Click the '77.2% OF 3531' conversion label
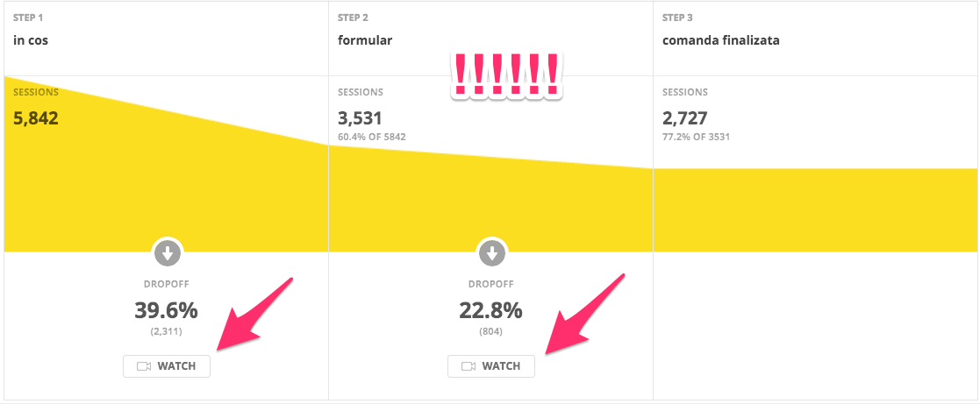Screen dimensions: 980x404 coord(696,137)
